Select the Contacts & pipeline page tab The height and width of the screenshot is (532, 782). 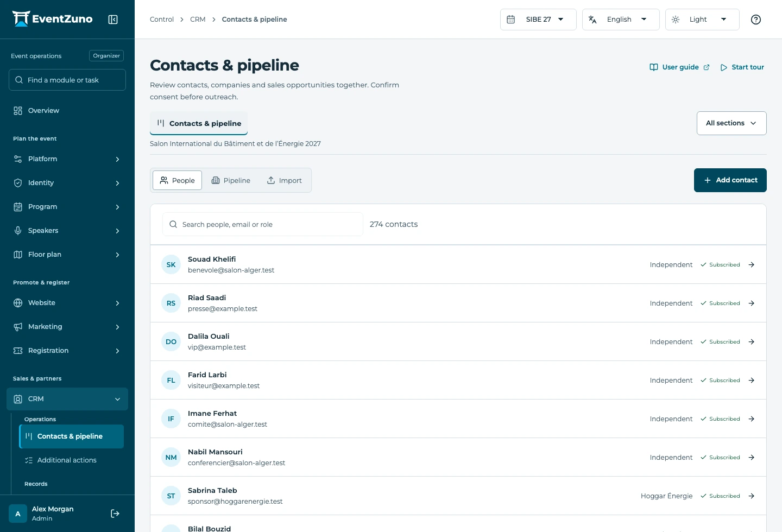pyautogui.click(x=199, y=123)
